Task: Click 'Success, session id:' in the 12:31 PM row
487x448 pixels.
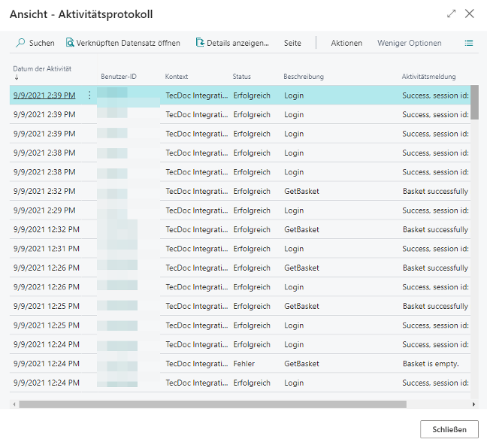Action: click(435, 249)
